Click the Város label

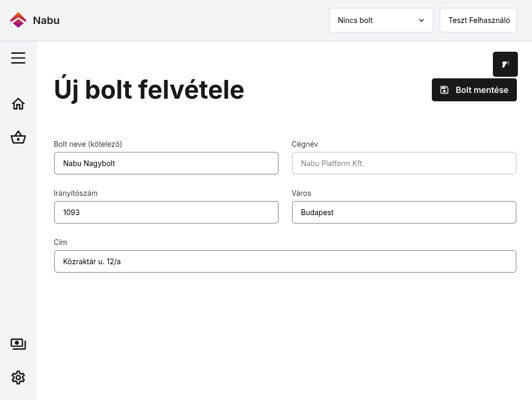301,193
